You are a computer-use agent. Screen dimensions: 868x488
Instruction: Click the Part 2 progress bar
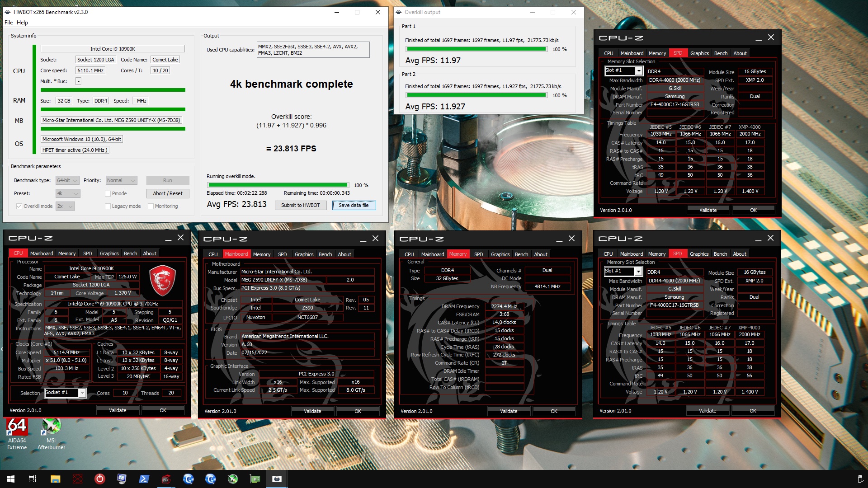[476, 95]
